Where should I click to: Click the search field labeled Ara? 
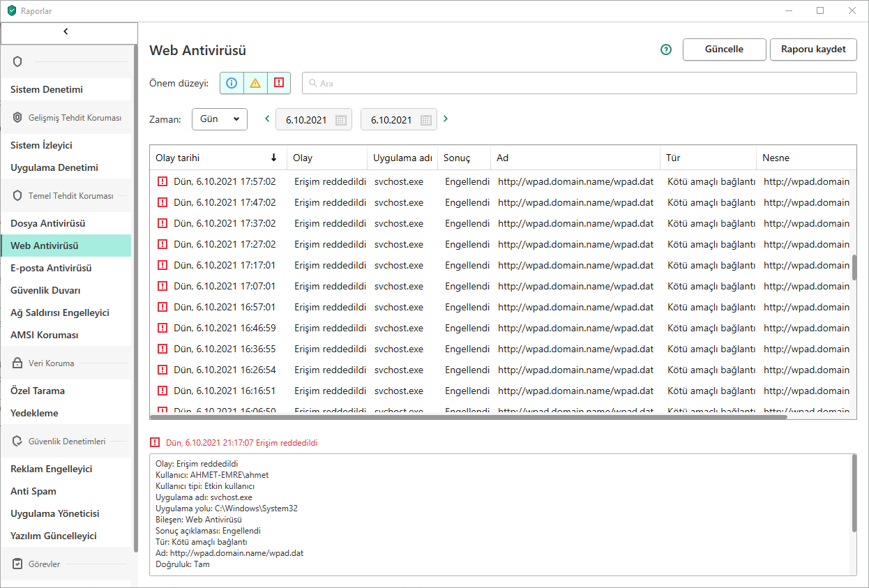pos(579,83)
